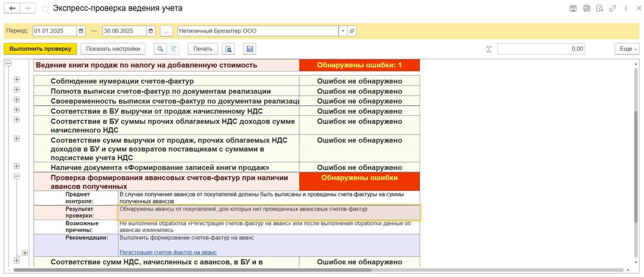Image resolution: width=644 pixels, height=277 pixels.
Task: Click the end date field 30.06.2025
Action: (124, 31)
